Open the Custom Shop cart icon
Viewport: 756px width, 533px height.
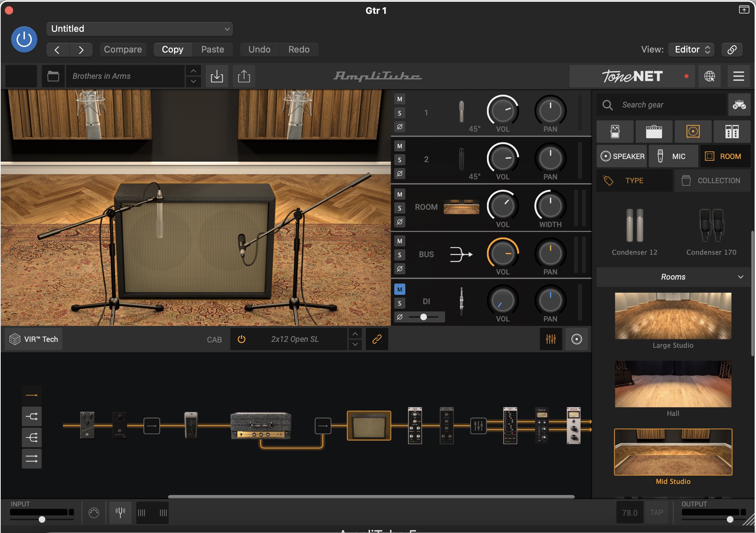pos(739,105)
